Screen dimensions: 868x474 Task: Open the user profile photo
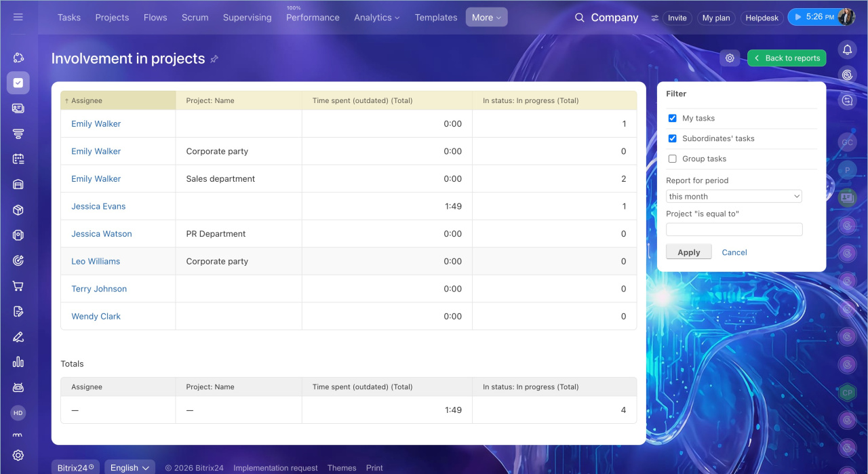point(846,17)
